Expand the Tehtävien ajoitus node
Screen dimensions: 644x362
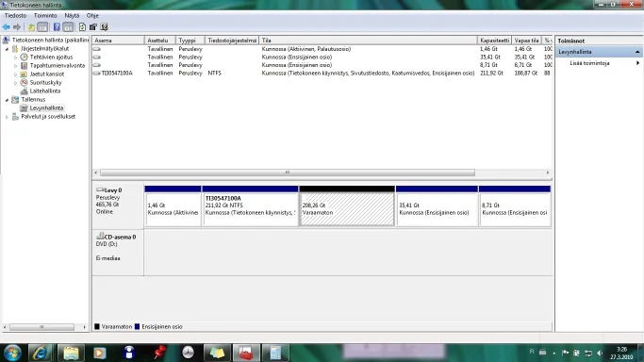coord(16,58)
